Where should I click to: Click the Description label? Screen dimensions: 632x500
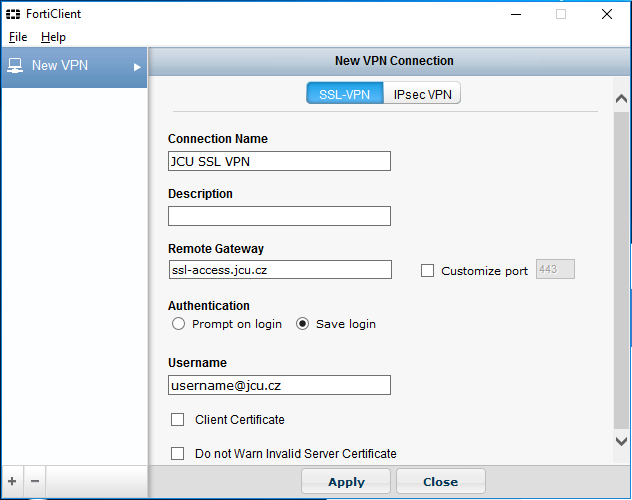tap(200, 194)
